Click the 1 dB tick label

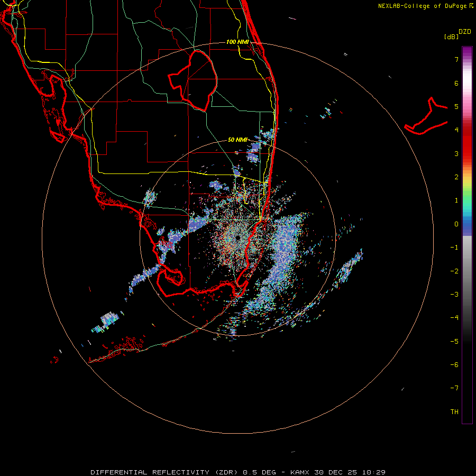(456, 200)
